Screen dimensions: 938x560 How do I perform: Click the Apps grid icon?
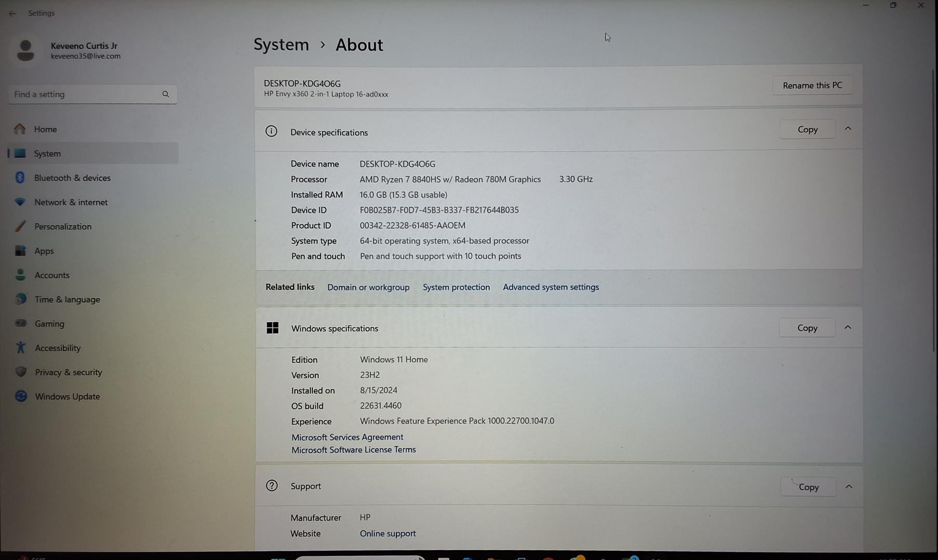20,251
